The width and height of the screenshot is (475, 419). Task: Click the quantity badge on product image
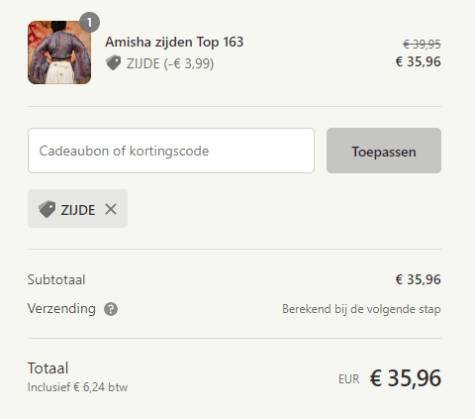coord(89,22)
